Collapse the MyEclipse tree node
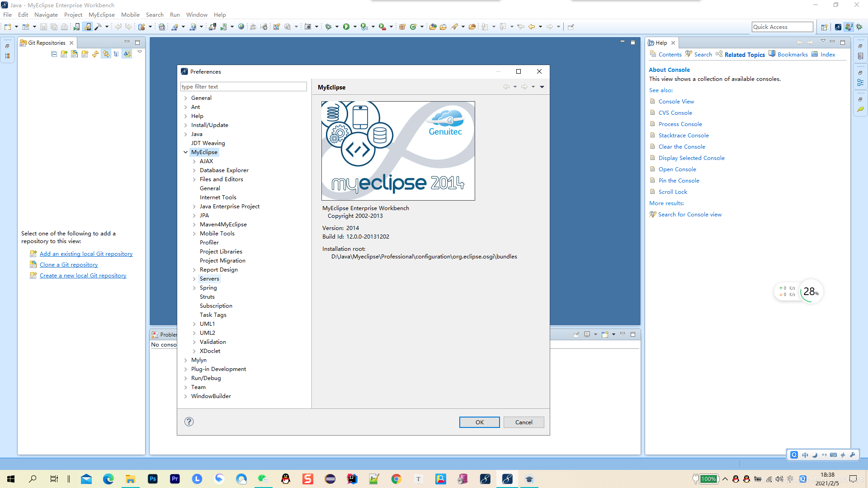The image size is (868, 488). click(x=185, y=152)
